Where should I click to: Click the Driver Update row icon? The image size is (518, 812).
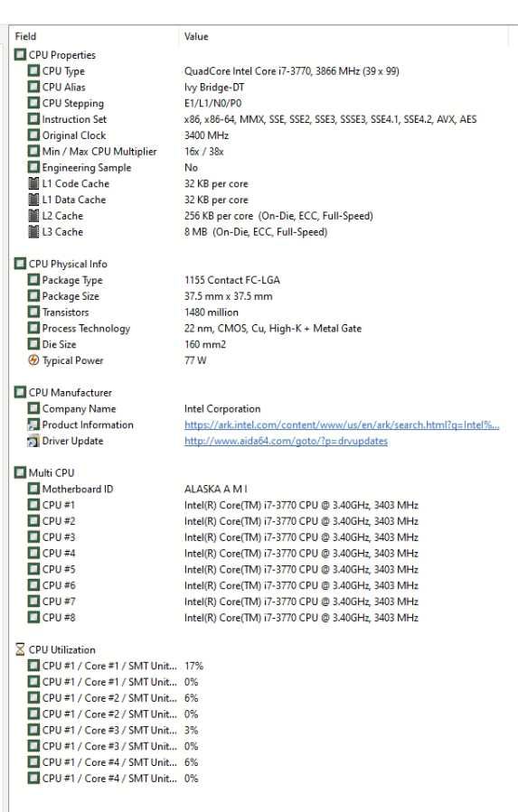(33, 440)
